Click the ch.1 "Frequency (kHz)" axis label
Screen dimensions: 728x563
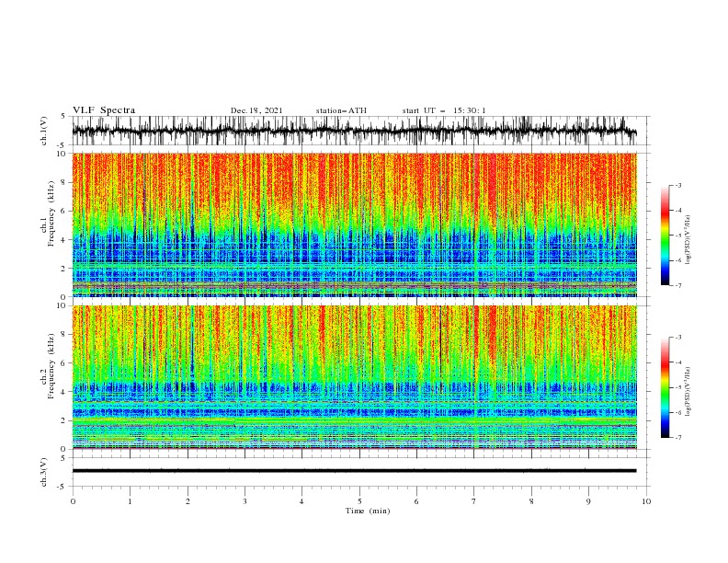click(51, 214)
